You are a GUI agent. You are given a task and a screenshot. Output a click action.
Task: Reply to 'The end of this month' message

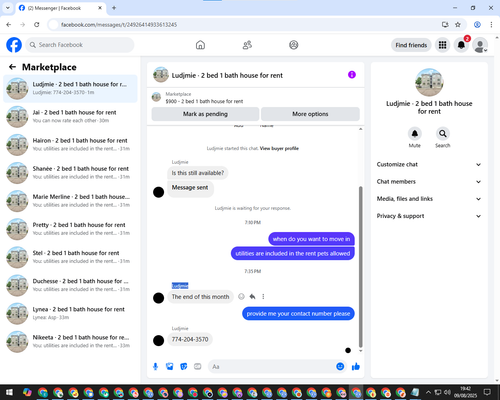tap(252, 296)
